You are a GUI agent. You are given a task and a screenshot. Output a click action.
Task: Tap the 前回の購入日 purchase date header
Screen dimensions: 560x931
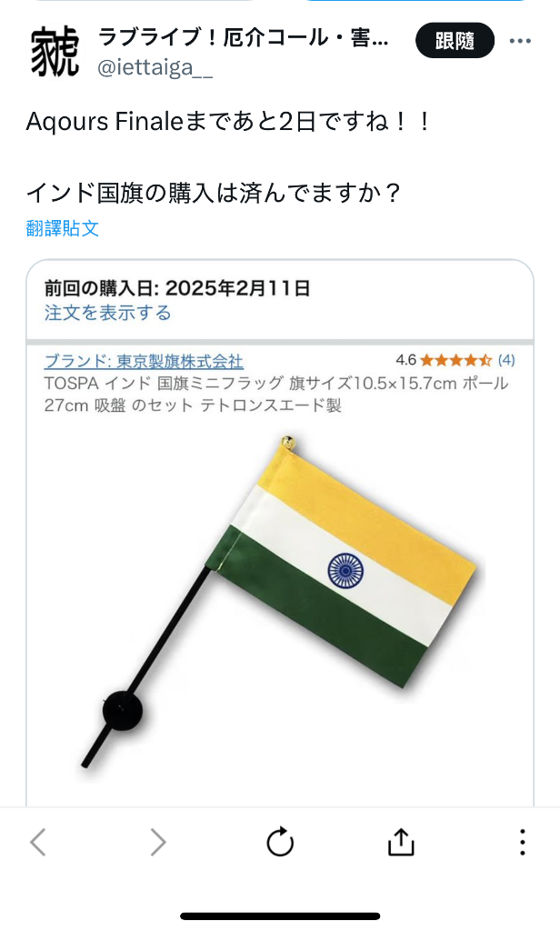177,288
